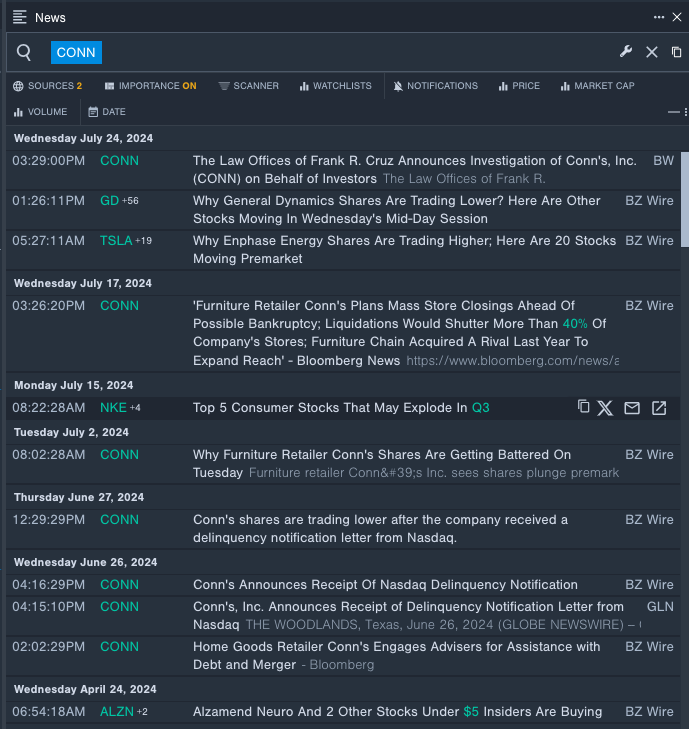Screen dimensions: 689x729
Task: Expand the +2 tickers beside ALZN
Action: click(142, 712)
